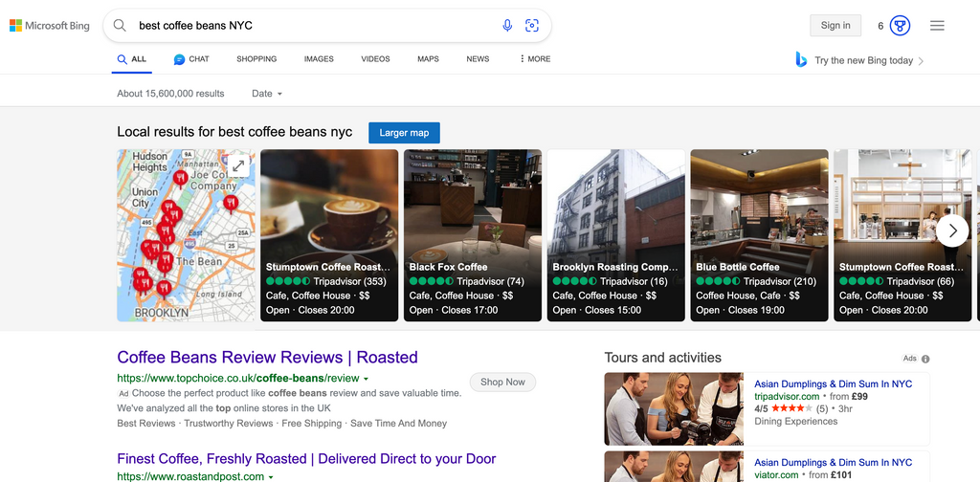Click 'Best Reviews' ad sublink
Viewport: 980px width, 482px height.
(146, 424)
